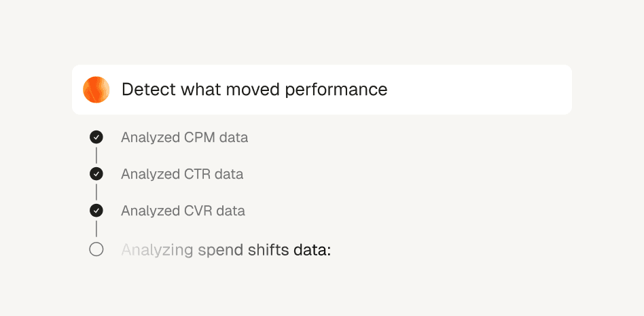Screen dimensions: 644x316
Task: Open the Analyzed CPM data step
Action: point(184,137)
